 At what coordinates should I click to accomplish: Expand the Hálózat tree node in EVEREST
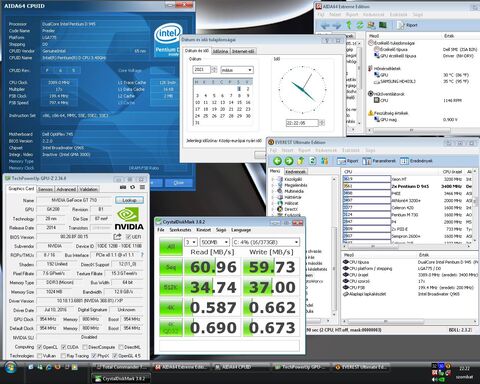(x=273, y=203)
